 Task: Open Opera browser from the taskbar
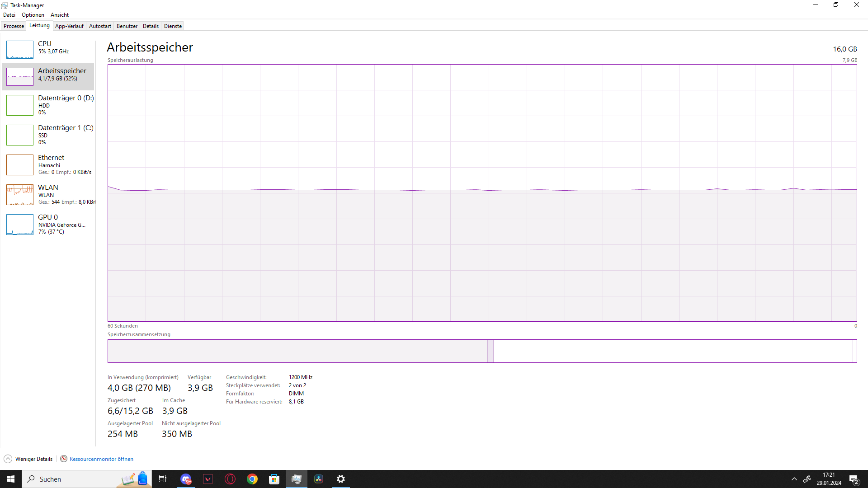click(230, 479)
